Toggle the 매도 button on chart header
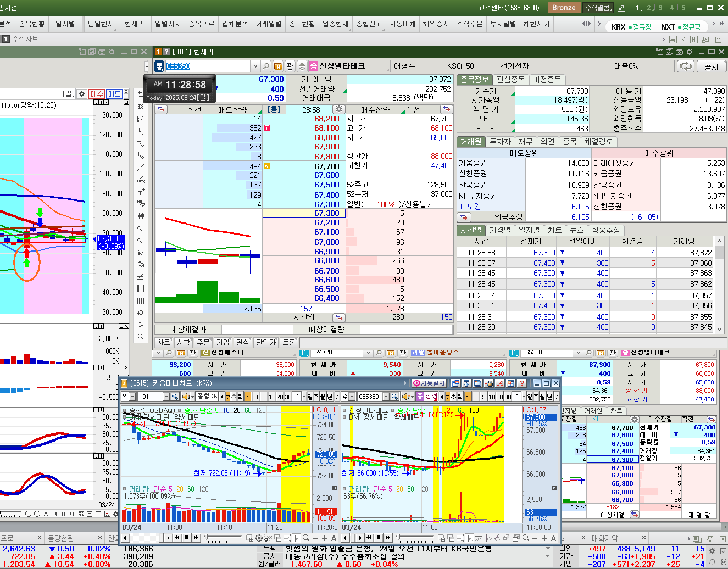The height and width of the screenshot is (569, 728). pos(114,94)
